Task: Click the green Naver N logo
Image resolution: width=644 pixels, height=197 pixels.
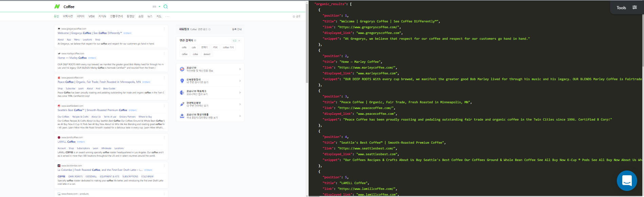Action: pyautogui.click(x=57, y=6)
